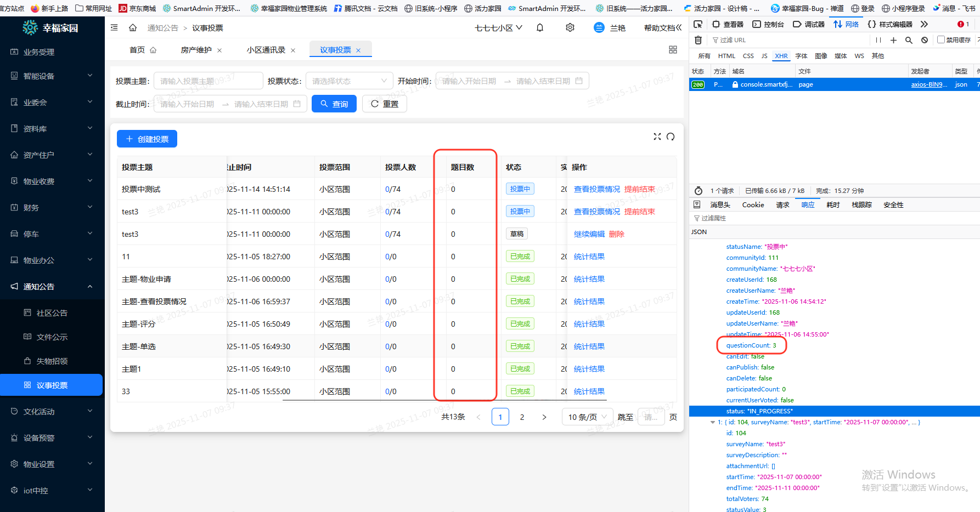Click the 创建投票 button
This screenshot has width=980, height=512.
pyautogui.click(x=147, y=139)
